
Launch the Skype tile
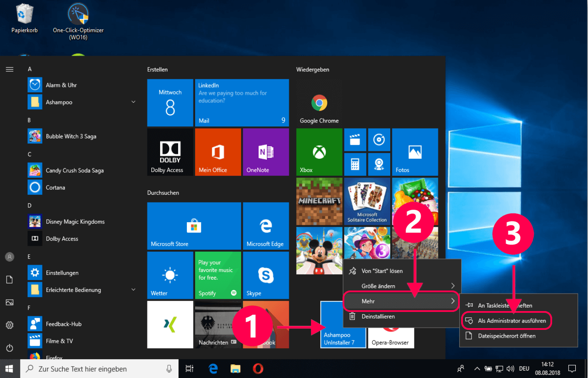click(266, 275)
